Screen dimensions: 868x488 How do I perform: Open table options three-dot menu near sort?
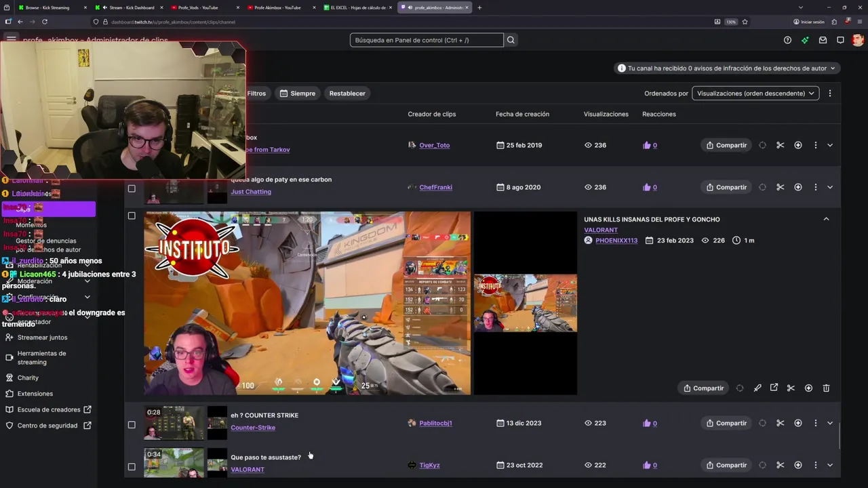(x=829, y=94)
